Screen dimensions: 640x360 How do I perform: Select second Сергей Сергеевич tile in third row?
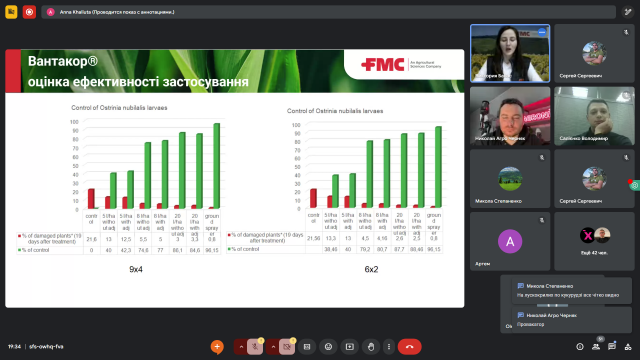click(x=594, y=179)
